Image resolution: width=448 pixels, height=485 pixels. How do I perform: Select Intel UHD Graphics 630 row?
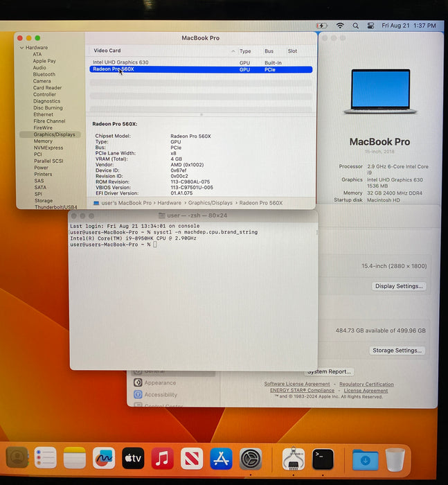201,62
